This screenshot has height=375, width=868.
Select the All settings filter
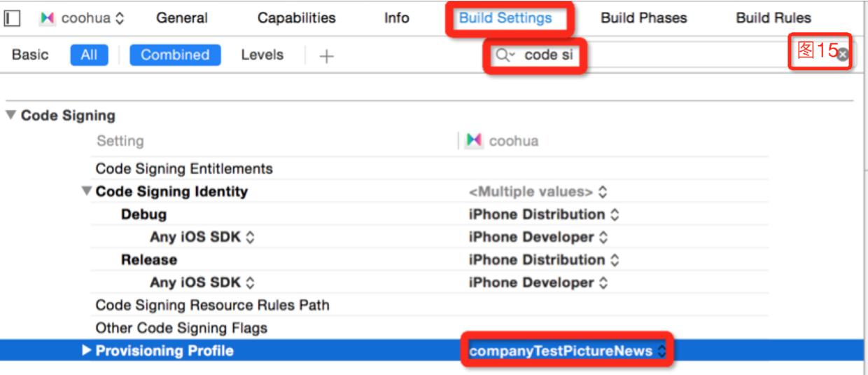tap(89, 55)
